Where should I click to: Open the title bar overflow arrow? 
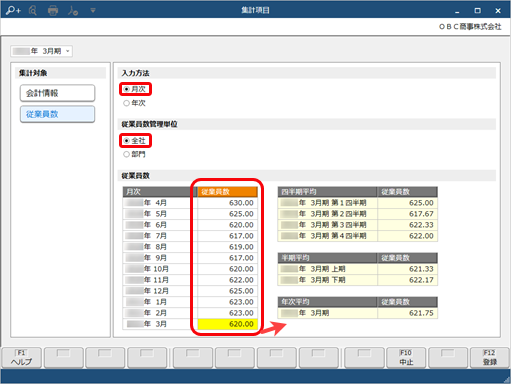[93, 11]
